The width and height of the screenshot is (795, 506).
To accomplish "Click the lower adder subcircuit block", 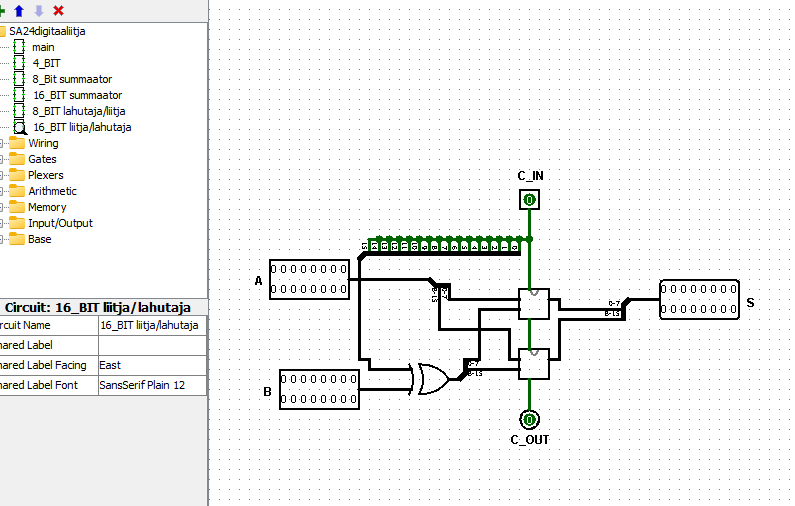I will [534, 364].
